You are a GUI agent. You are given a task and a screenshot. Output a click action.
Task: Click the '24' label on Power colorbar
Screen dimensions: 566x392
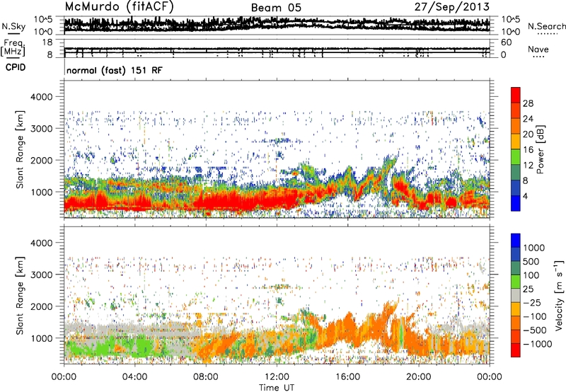[528, 119]
